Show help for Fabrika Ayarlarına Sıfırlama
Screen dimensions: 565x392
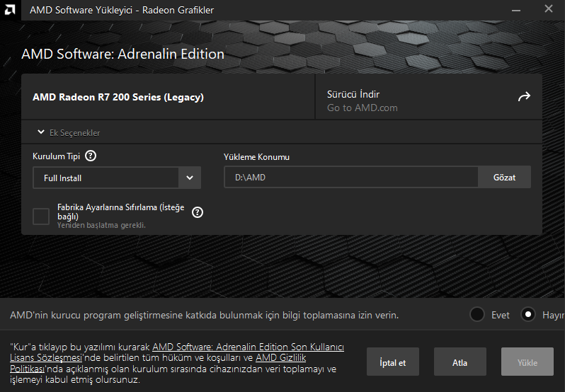point(198,212)
